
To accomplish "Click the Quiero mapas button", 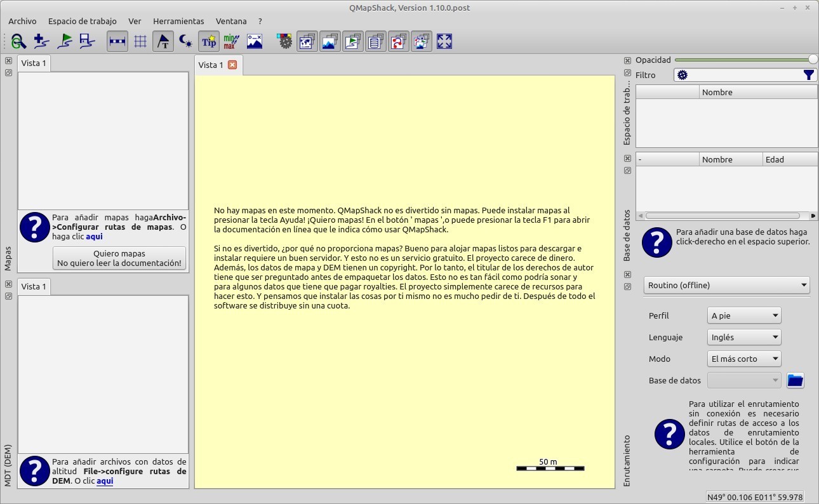I will (x=119, y=258).
